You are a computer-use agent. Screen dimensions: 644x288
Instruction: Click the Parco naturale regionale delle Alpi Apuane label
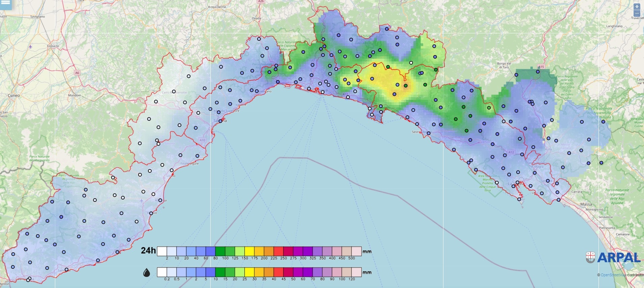tap(617, 196)
